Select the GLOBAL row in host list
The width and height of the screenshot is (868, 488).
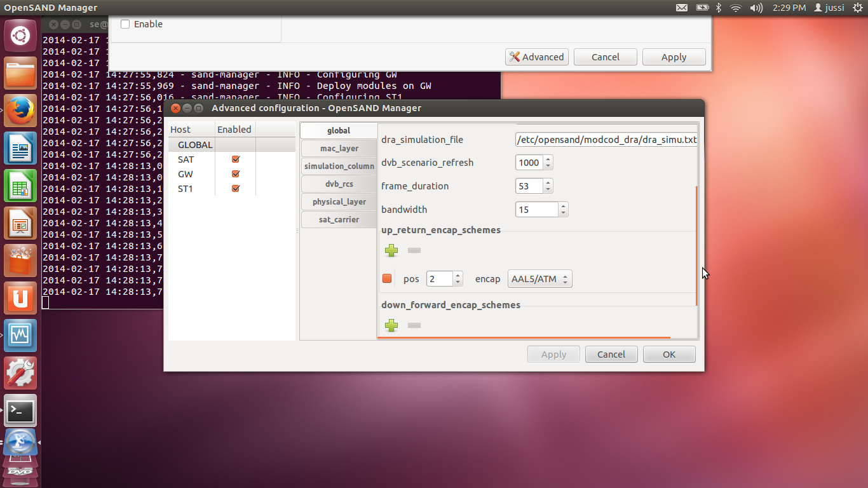pos(195,145)
